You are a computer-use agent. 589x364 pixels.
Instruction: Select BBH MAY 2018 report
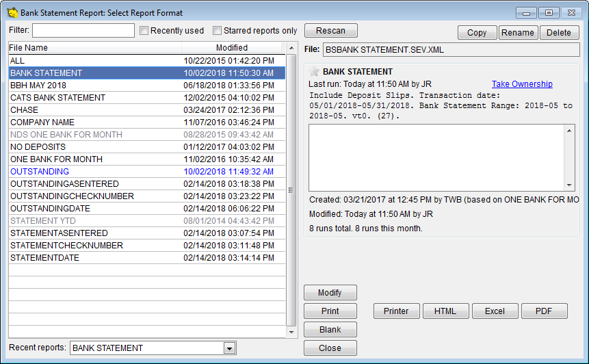147,86
